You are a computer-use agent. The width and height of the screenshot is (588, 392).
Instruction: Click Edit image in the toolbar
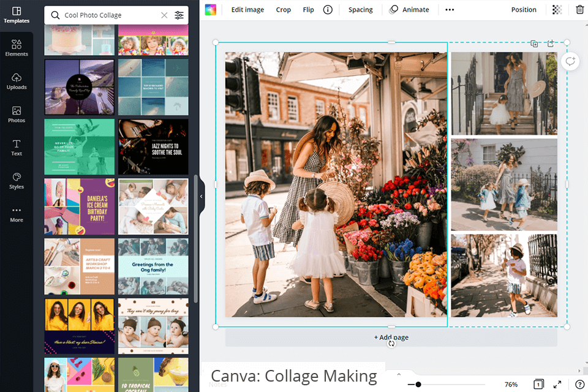[x=247, y=10]
